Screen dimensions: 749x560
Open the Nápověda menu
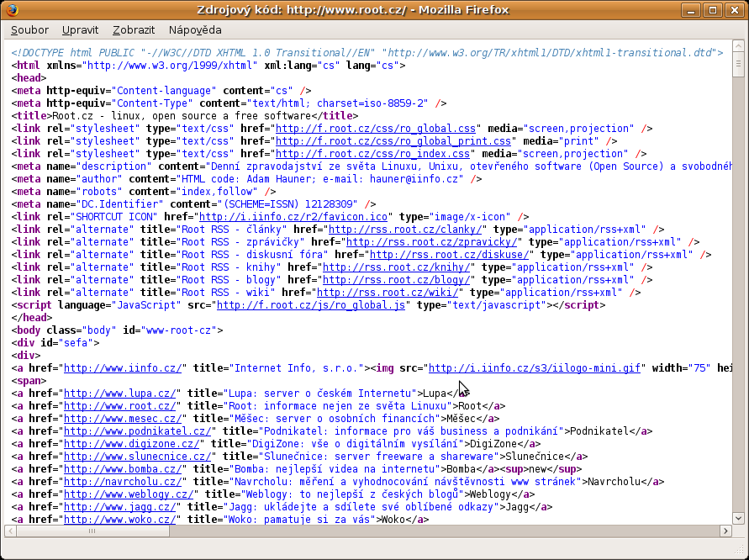click(195, 30)
